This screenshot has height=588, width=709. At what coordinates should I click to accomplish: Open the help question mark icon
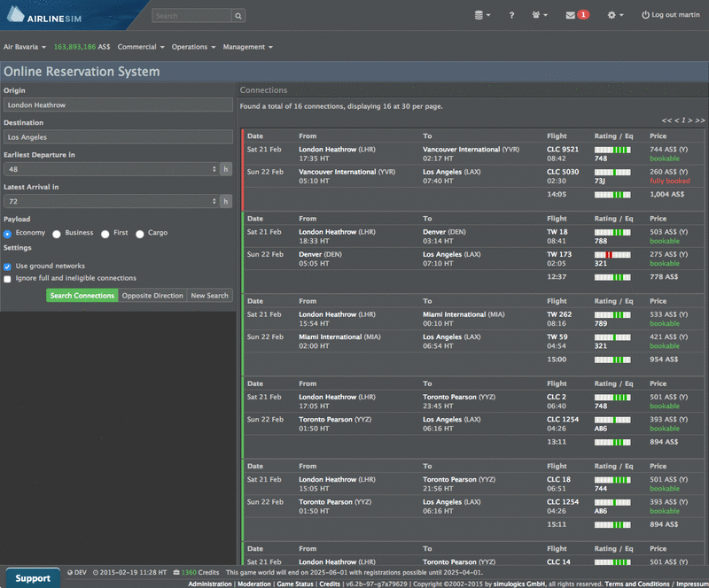tap(511, 14)
